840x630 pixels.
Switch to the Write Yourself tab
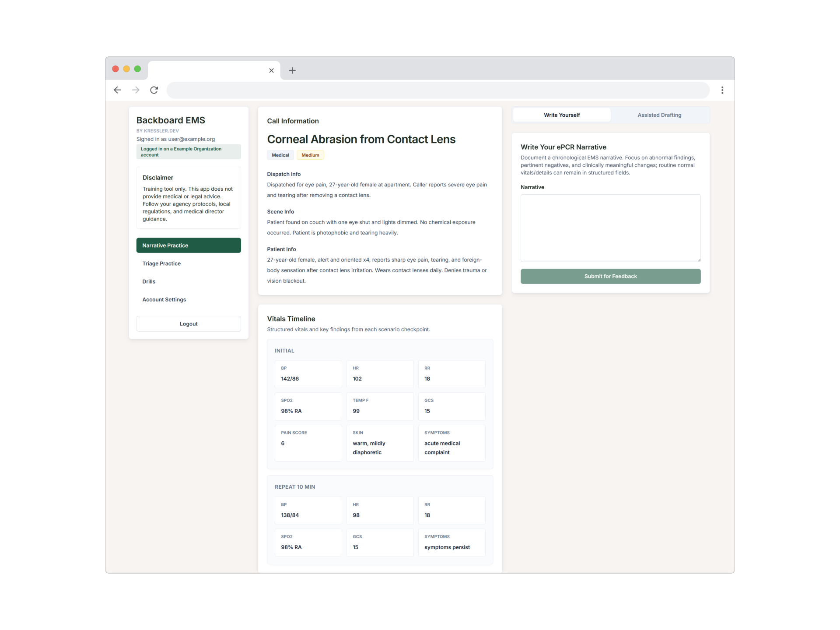562,115
